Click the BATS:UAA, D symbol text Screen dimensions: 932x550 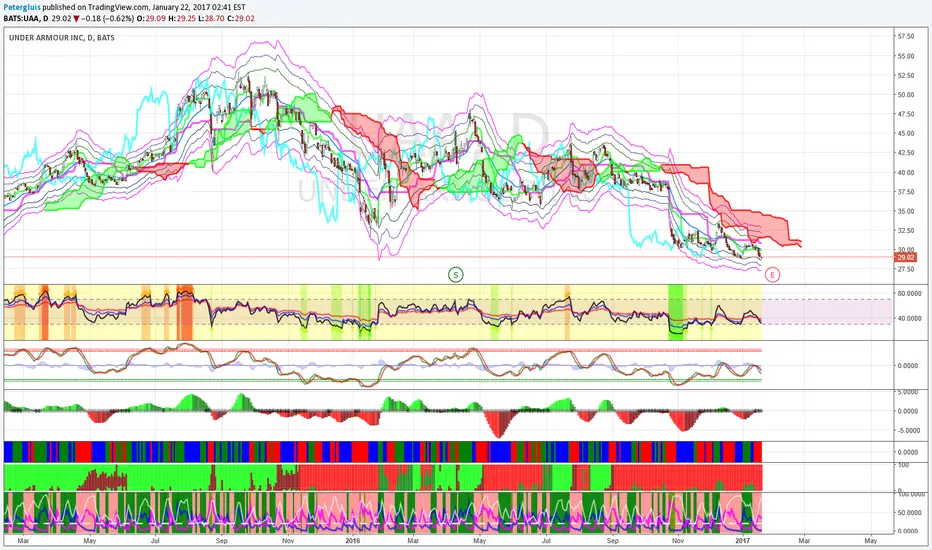click(x=26, y=18)
